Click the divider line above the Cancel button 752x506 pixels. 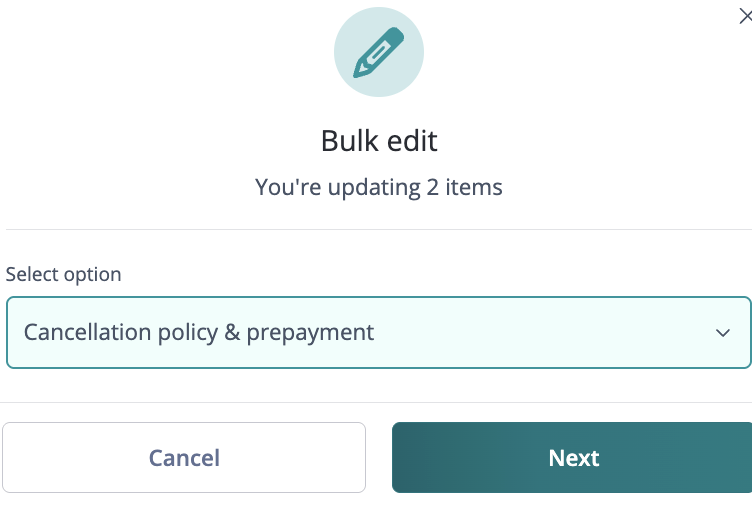tap(378, 403)
